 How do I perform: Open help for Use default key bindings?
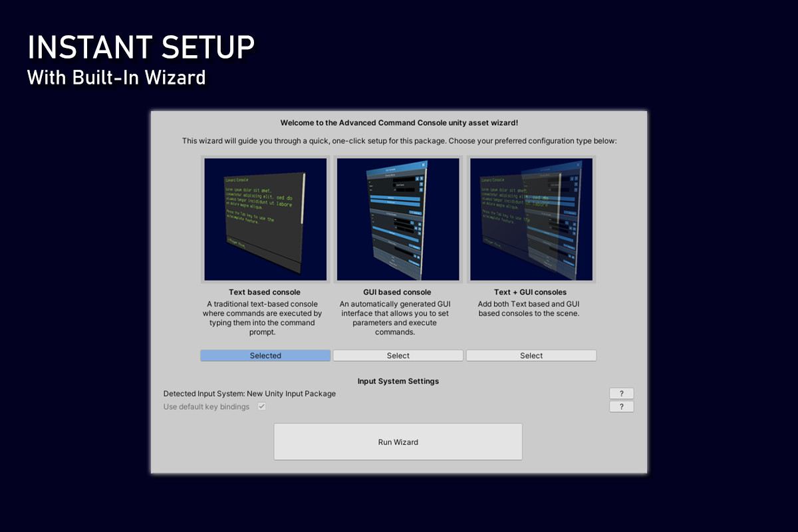tap(621, 406)
